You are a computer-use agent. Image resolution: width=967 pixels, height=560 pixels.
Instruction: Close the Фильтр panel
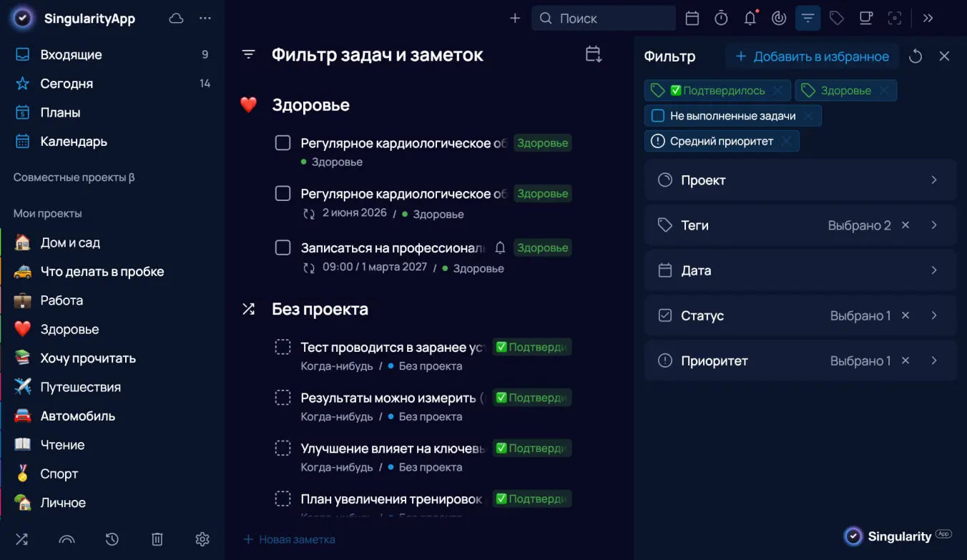pos(945,57)
